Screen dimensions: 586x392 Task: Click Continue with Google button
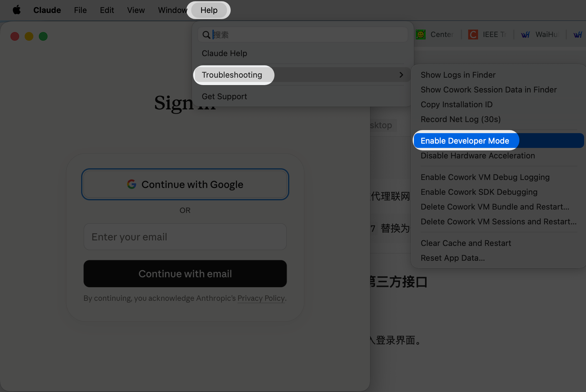185,184
